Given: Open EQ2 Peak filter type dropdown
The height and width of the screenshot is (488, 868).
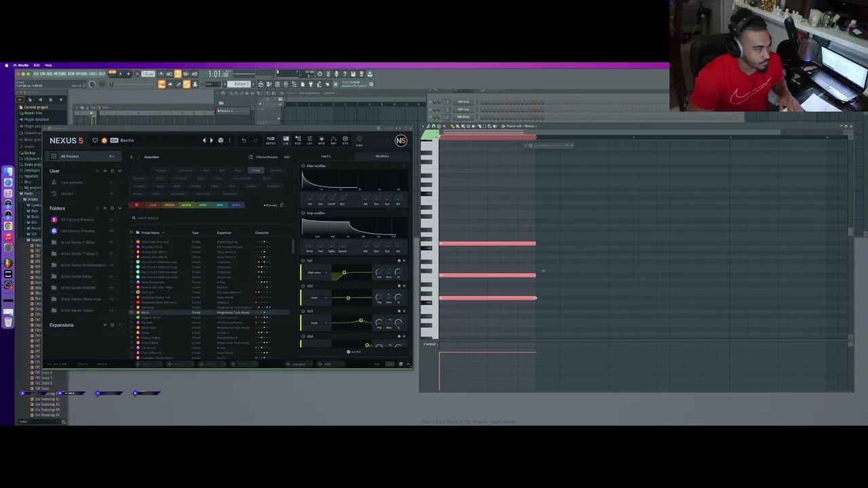Looking at the screenshot, I should 317,298.
